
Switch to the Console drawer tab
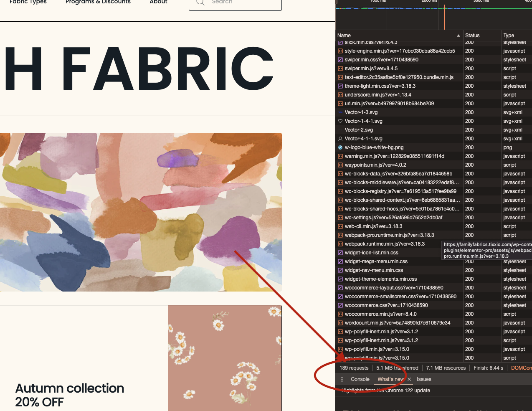click(360, 379)
